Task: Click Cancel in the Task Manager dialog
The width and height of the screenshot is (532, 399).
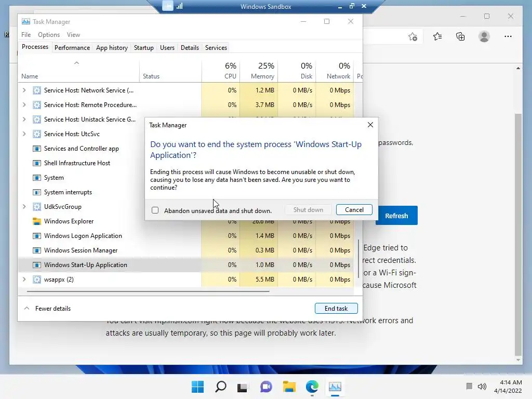Action: 354,210
